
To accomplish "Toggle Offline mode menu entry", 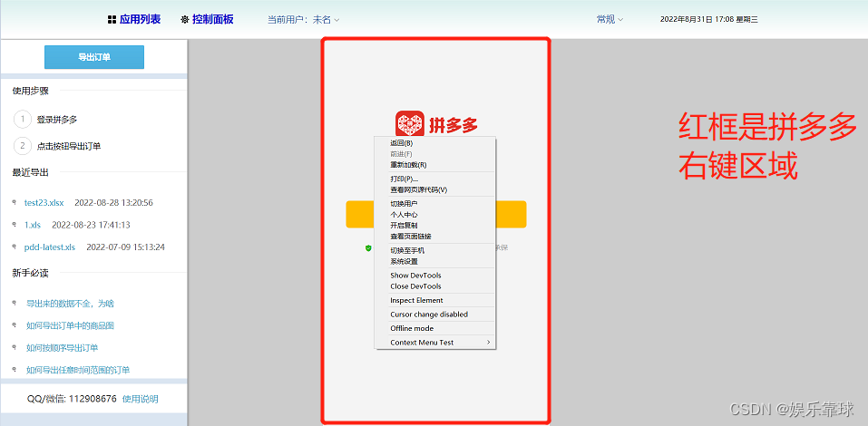I will [x=435, y=328].
